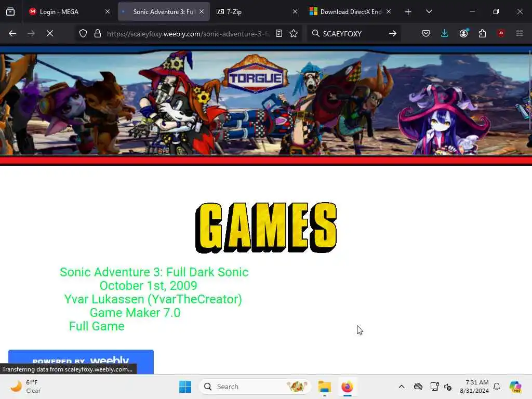Open a new tab

408,12
